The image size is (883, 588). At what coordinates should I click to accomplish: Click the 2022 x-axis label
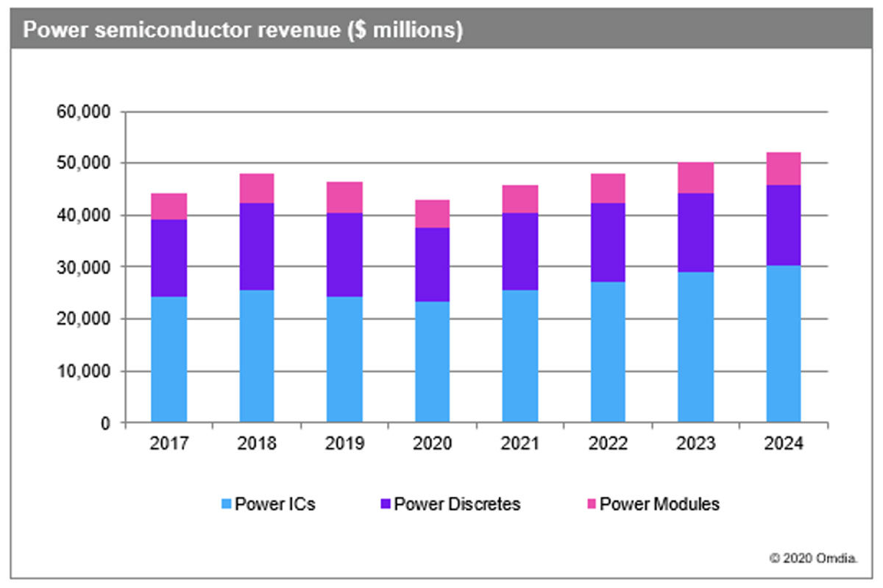click(609, 444)
